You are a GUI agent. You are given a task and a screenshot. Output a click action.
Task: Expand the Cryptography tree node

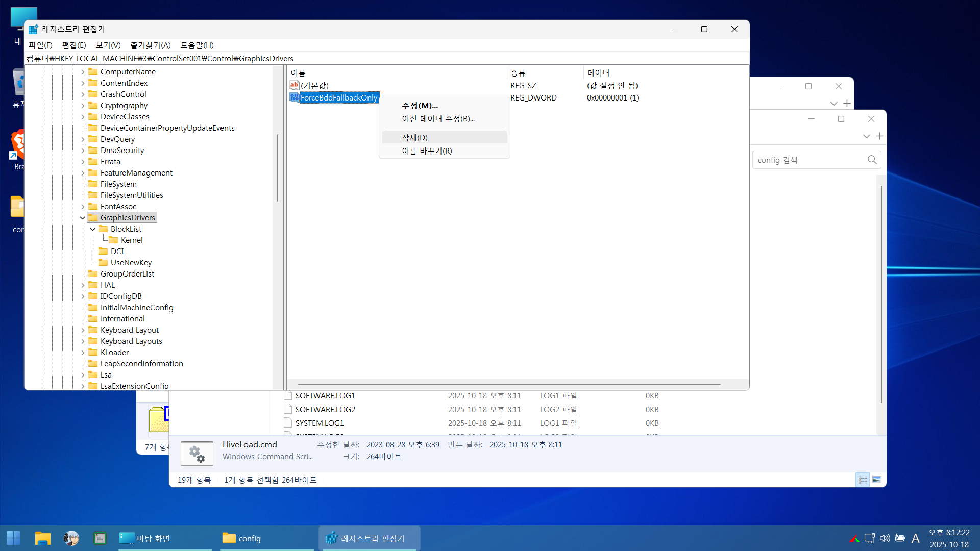(83, 106)
